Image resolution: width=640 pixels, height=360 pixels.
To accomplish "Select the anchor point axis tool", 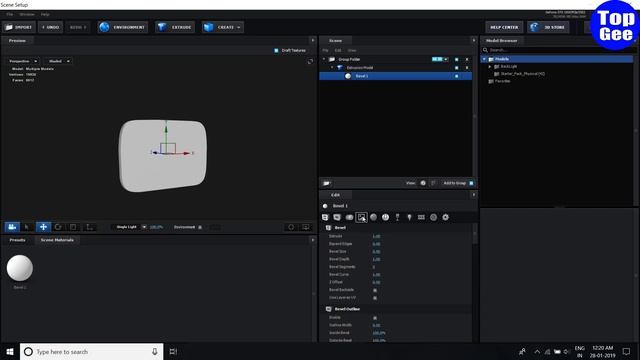I will [x=89, y=227].
